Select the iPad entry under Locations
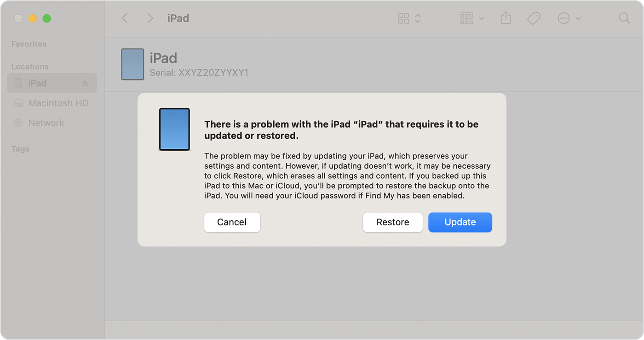This screenshot has height=340, width=644. (x=38, y=83)
